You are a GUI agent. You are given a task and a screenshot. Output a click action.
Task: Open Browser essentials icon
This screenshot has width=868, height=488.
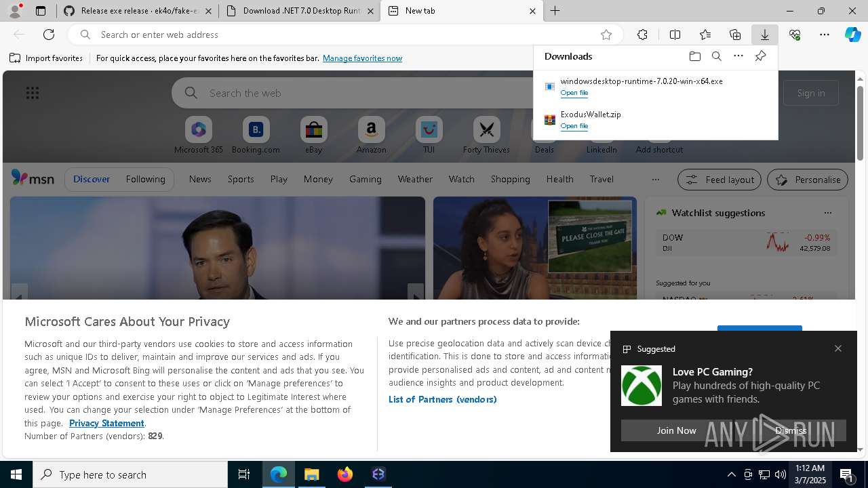[x=795, y=35]
